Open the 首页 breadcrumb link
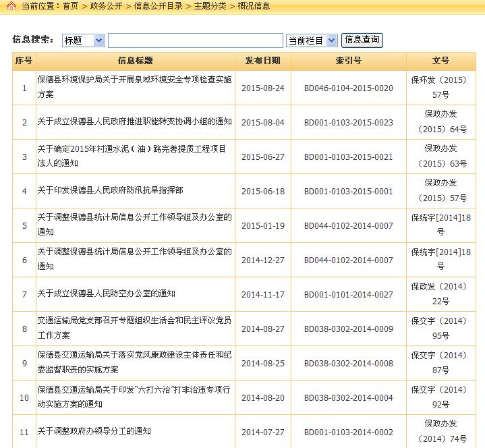 tap(70, 6)
